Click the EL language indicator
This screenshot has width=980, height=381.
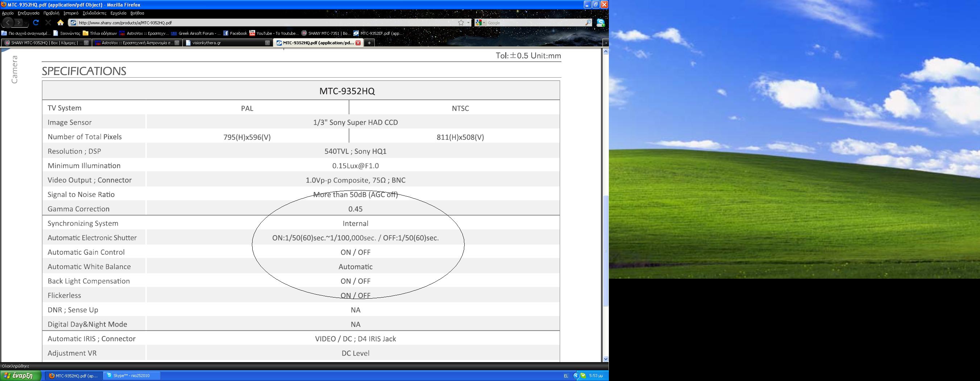pyautogui.click(x=566, y=376)
